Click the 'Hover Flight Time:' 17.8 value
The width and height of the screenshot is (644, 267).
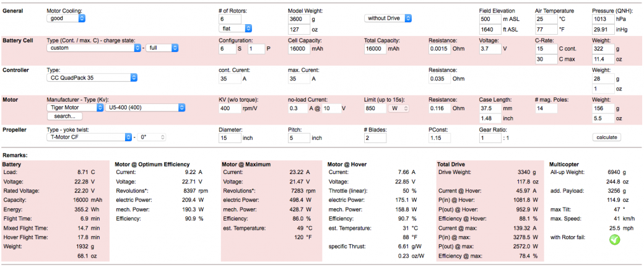pyautogui.click(x=82, y=237)
